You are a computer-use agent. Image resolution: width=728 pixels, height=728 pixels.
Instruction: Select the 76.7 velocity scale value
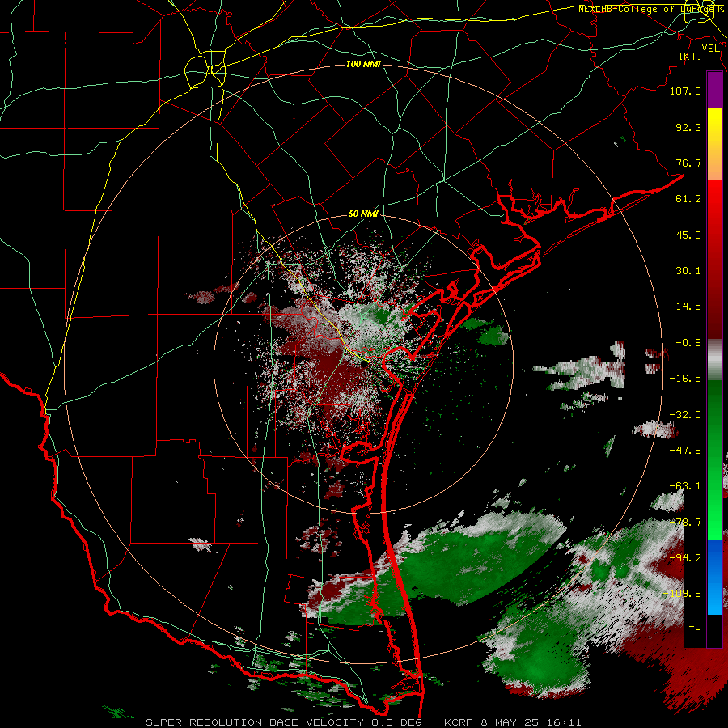coord(688,163)
